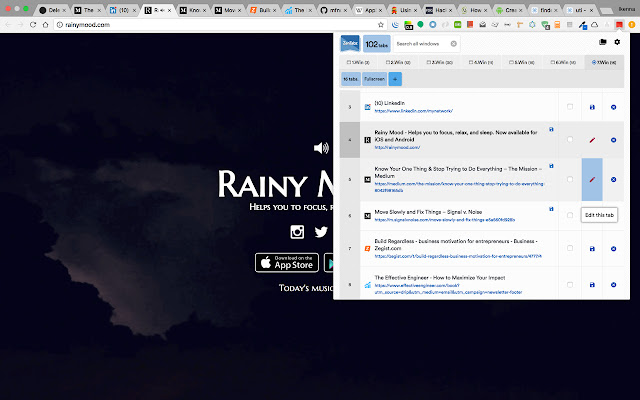This screenshot has height=400, width=640.
Task: Edit the Know Your One Thing tab
Action: (592, 180)
